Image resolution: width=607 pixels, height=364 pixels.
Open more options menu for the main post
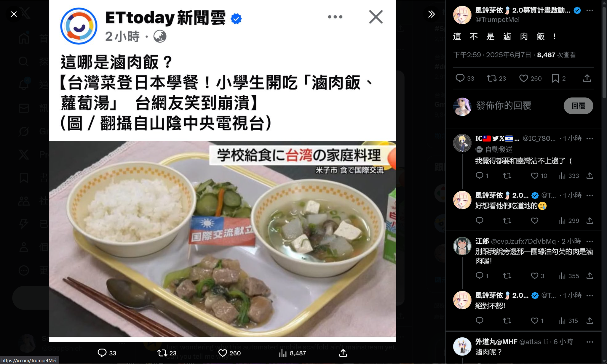click(590, 10)
